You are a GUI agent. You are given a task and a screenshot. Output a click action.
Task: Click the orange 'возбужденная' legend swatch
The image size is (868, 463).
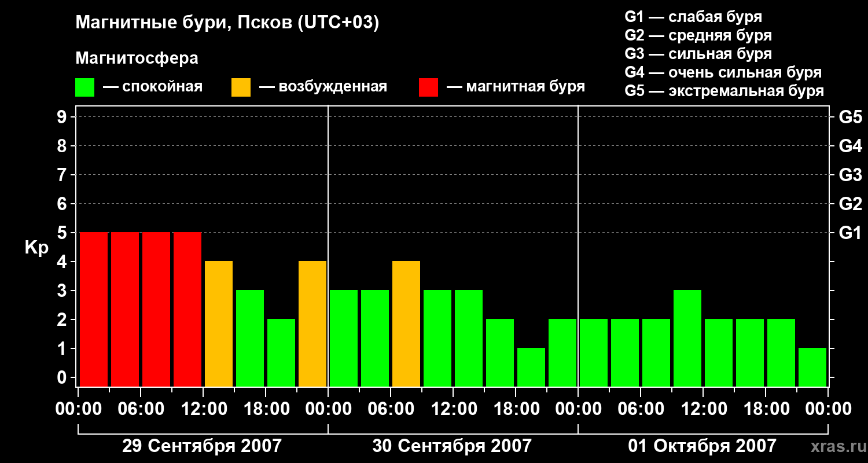(x=241, y=87)
